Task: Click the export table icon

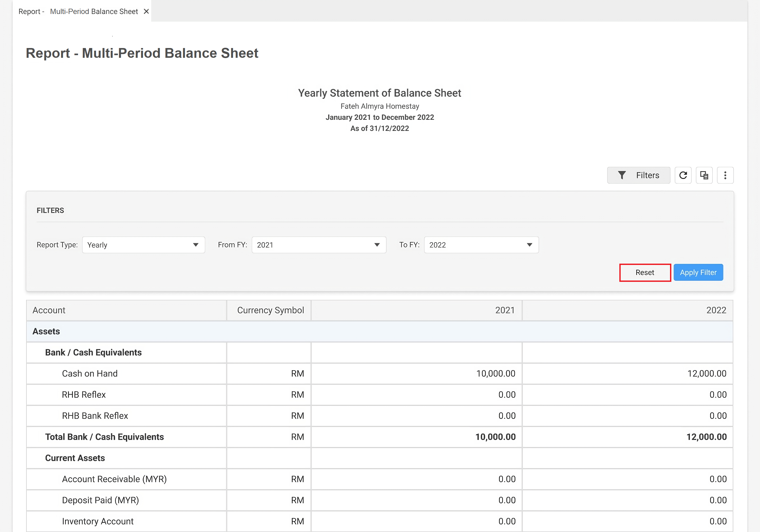Action: tap(704, 175)
